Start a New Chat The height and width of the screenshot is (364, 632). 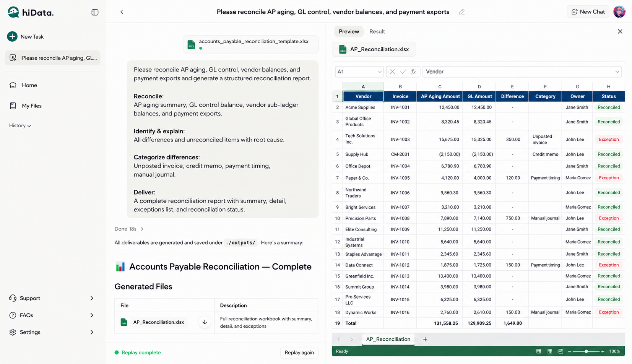[588, 12]
